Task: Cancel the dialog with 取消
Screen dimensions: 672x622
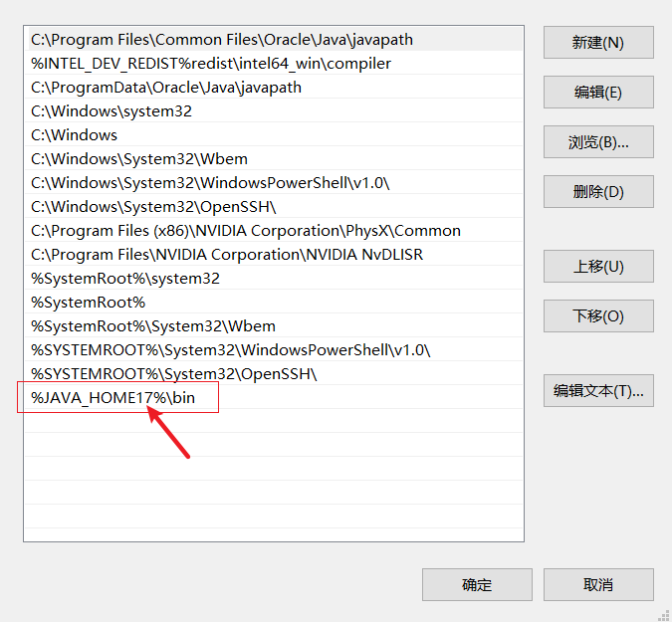Action: click(598, 585)
